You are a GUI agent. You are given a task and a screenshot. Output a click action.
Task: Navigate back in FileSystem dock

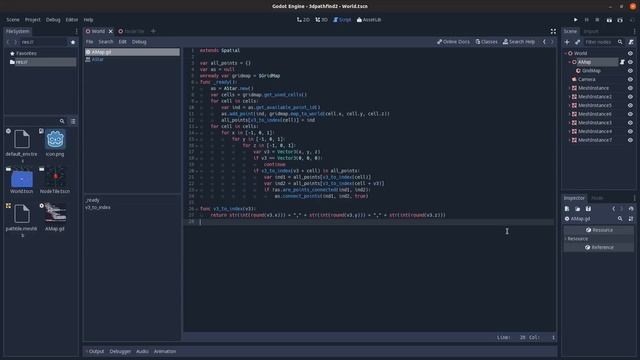(8, 42)
